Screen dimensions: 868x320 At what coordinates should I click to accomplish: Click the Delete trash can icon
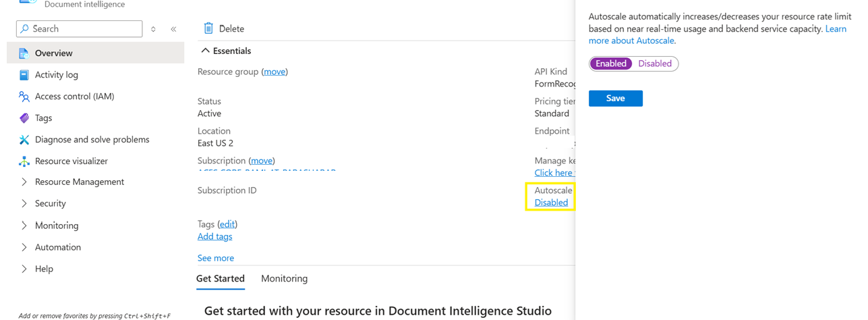(x=208, y=28)
